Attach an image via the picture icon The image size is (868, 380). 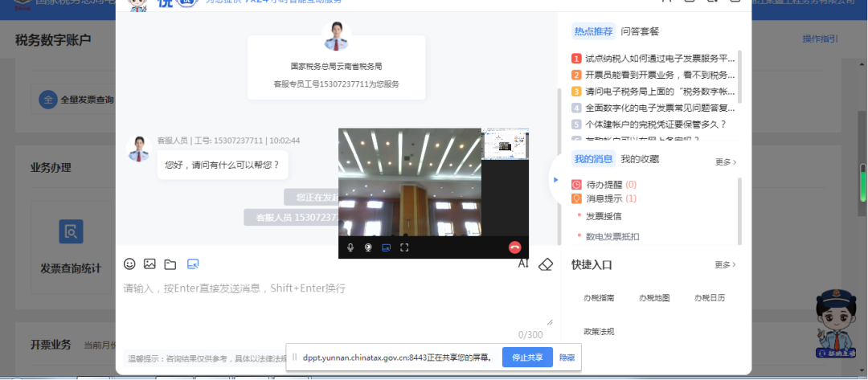pyautogui.click(x=149, y=264)
